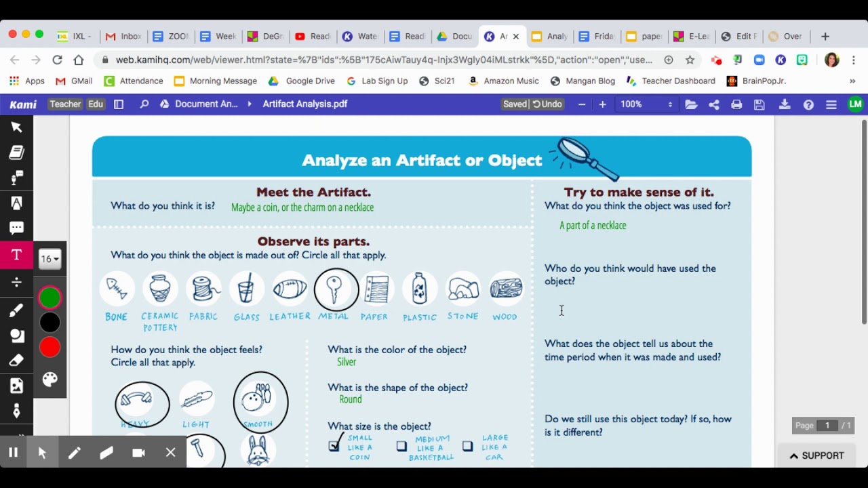The height and width of the screenshot is (488, 868).
Task: Open a new browser tab
Action: (825, 37)
